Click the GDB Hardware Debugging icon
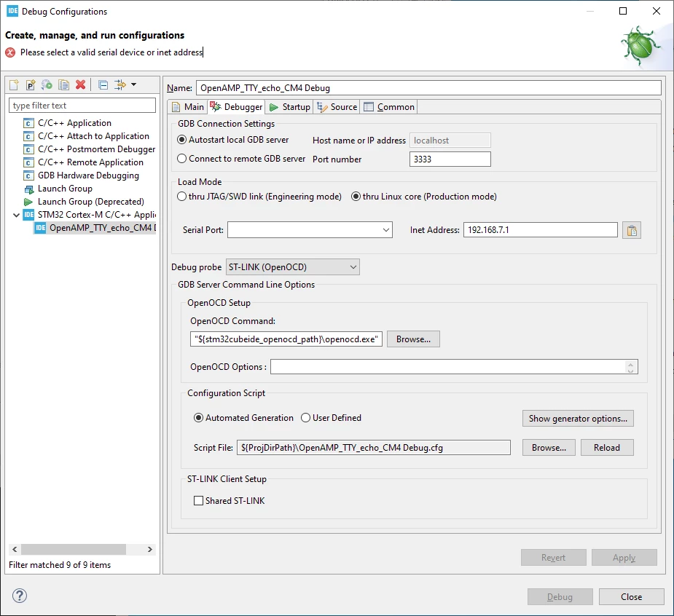This screenshot has height=616, width=674. (x=28, y=175)
